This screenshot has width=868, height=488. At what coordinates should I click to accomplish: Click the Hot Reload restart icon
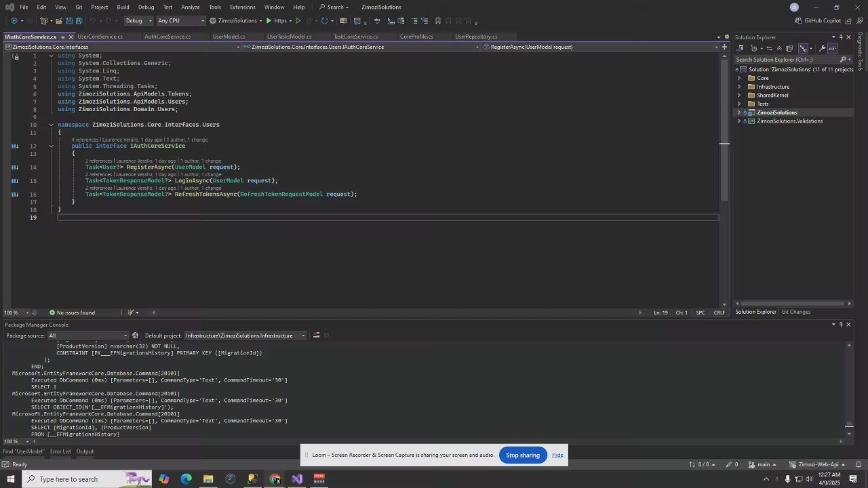324,21
